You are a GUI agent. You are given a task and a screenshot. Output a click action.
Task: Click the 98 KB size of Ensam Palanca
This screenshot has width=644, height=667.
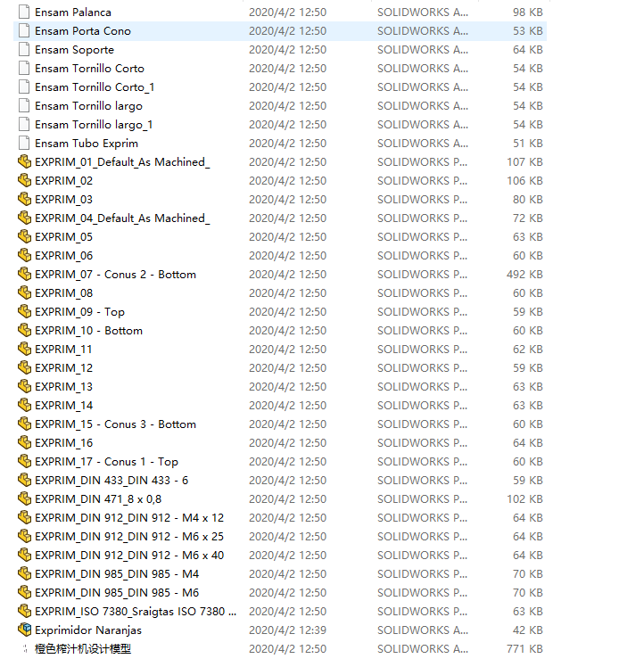(528, 12)
